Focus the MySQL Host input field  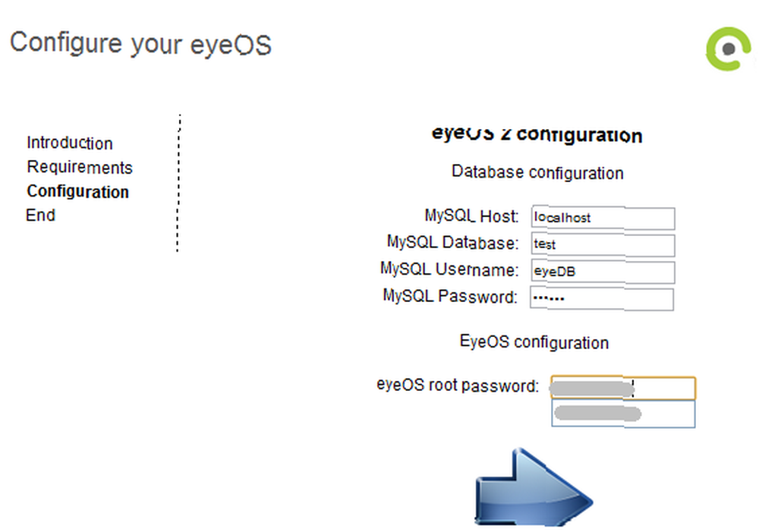coord(603,217)
